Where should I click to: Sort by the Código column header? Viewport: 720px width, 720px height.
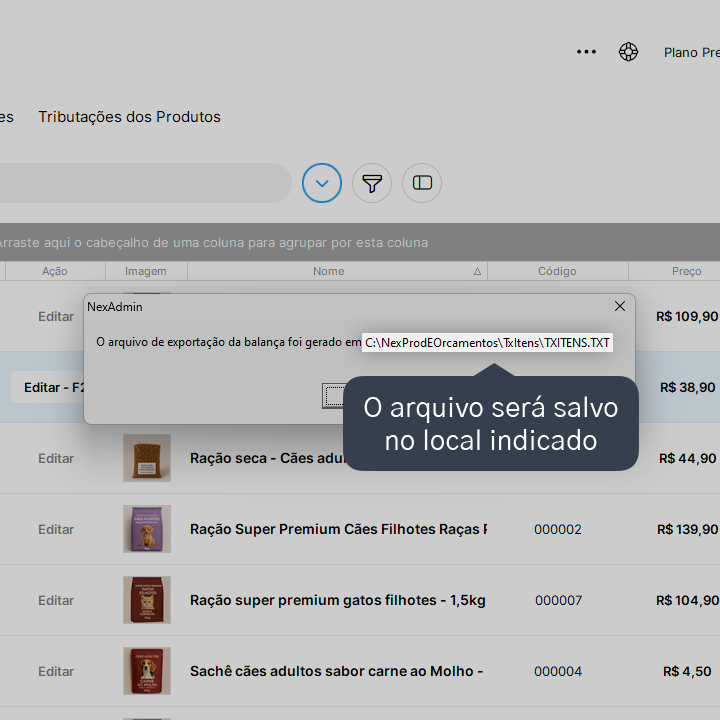[557, 271]
